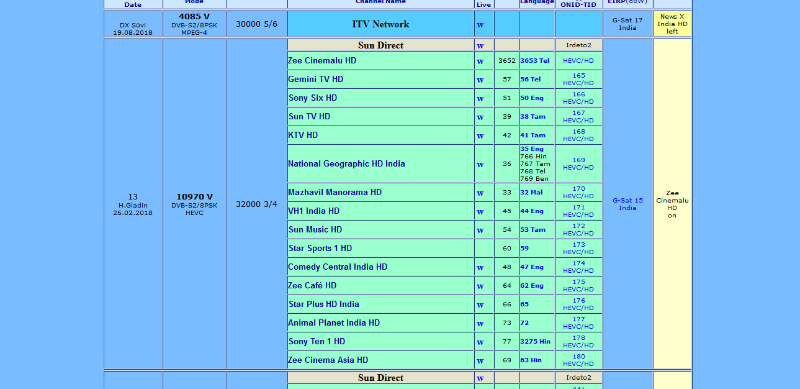
Task: Click the live stream icon for ITV Network
Action: tap(480, 25)
